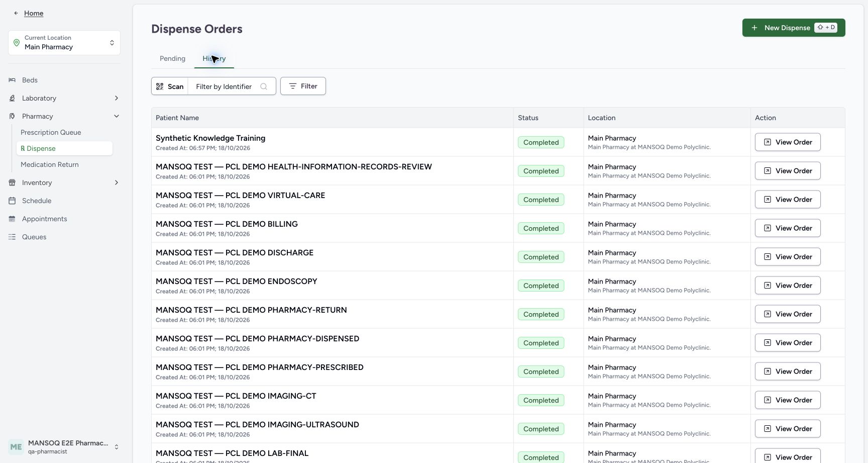Expand the Inventory menu chevron

point(117,182)
